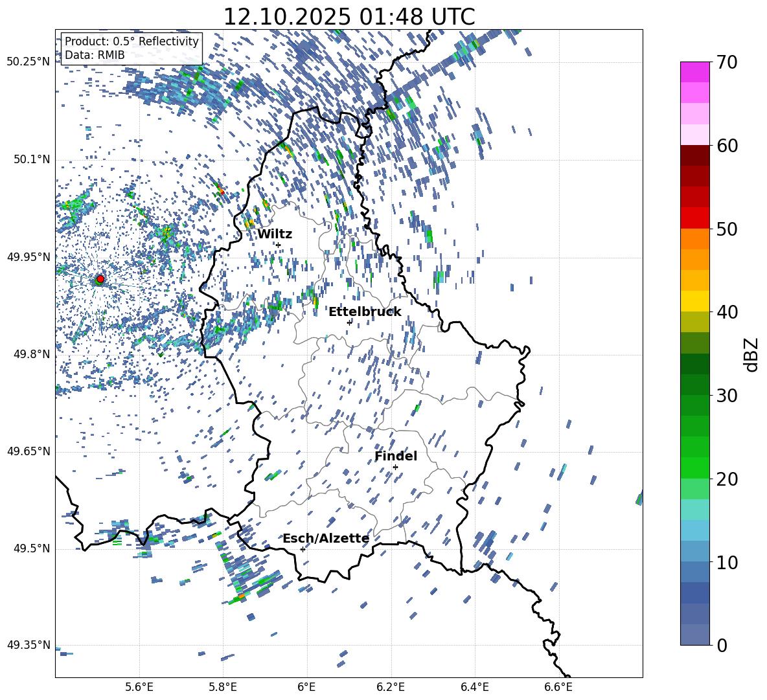Pick the magenta swatch at top of the colorbar
This screenshot has height=700, width=767.
point(695,72)
